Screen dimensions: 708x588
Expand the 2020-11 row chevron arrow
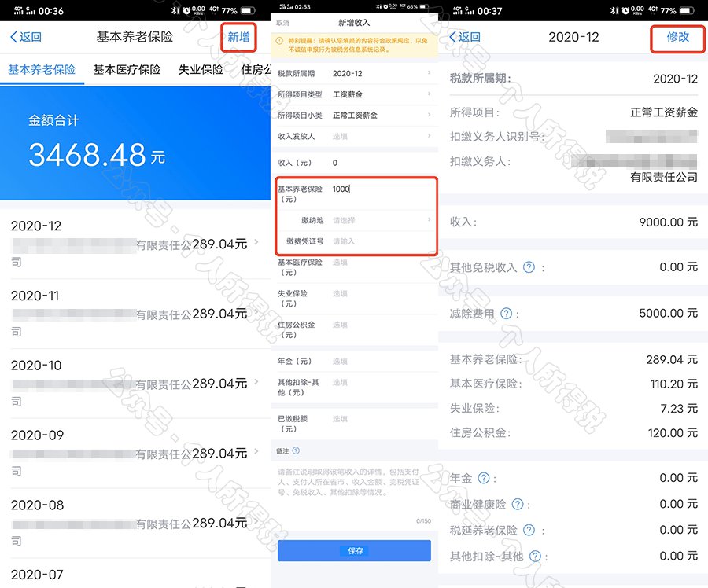(256, 312)
